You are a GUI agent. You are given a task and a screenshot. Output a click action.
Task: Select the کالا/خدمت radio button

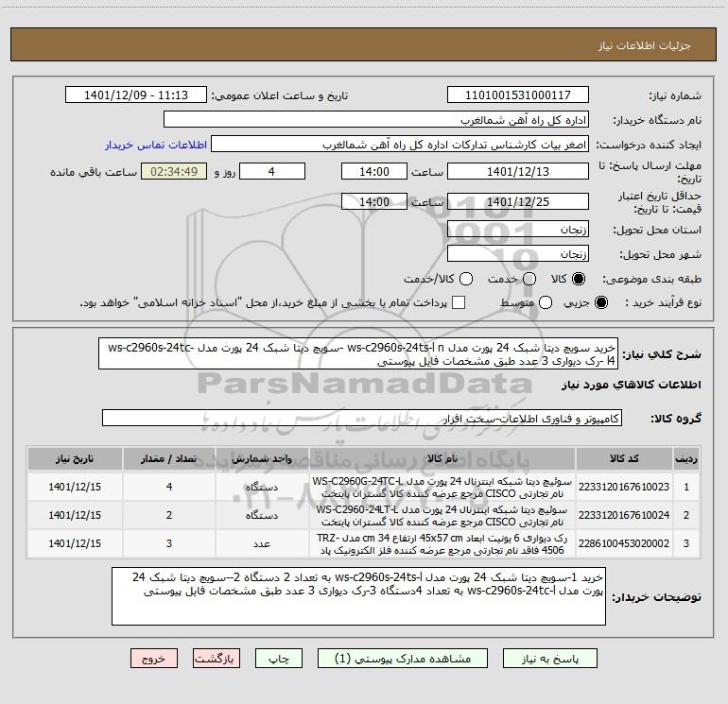point(466,279)
